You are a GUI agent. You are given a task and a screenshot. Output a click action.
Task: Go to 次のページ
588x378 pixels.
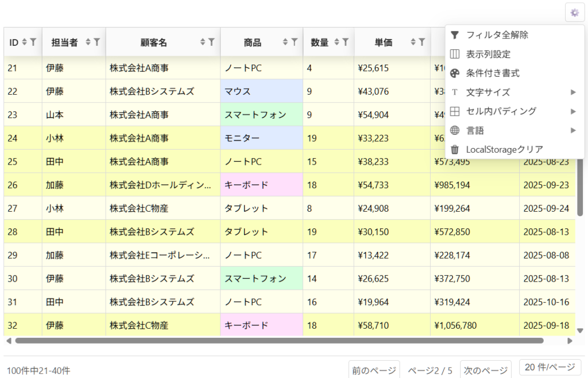click(485, 371)
